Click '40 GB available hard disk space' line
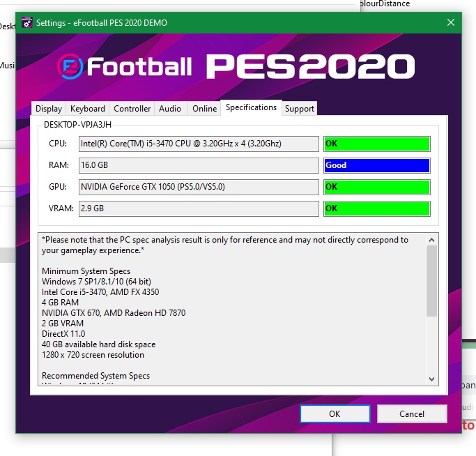This screenshot has height=456, width=476. (99, 344)
